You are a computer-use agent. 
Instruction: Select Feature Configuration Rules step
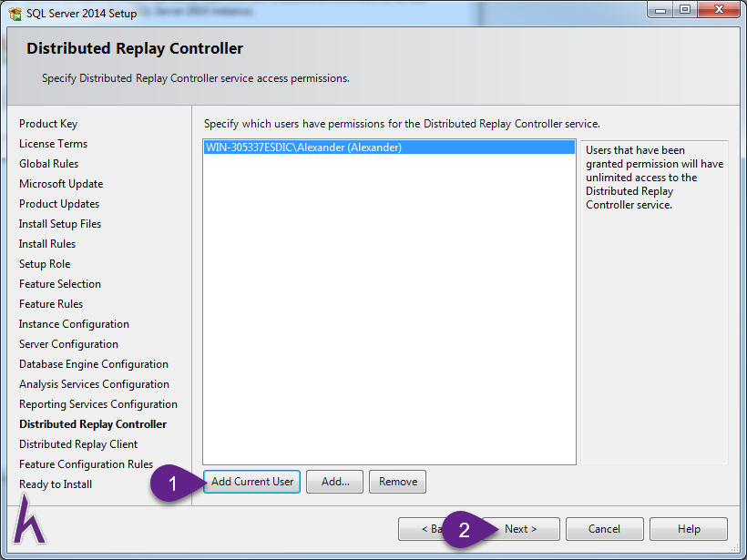pos(87,463)
